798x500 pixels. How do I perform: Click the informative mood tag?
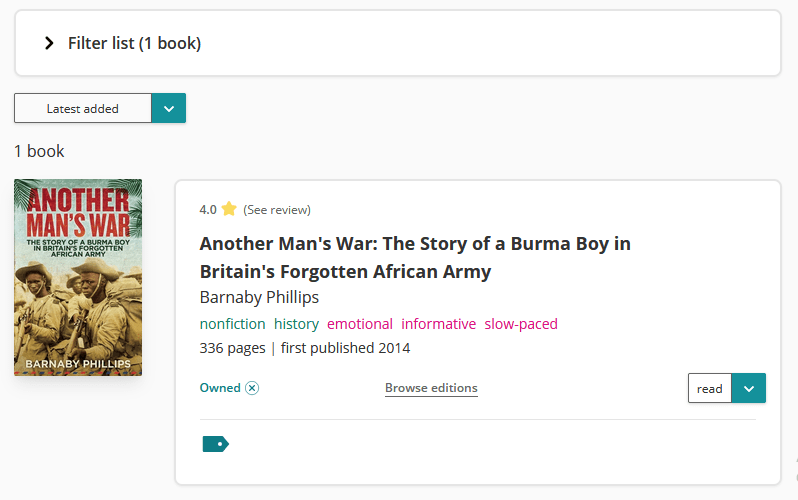(x=439, y=324)
